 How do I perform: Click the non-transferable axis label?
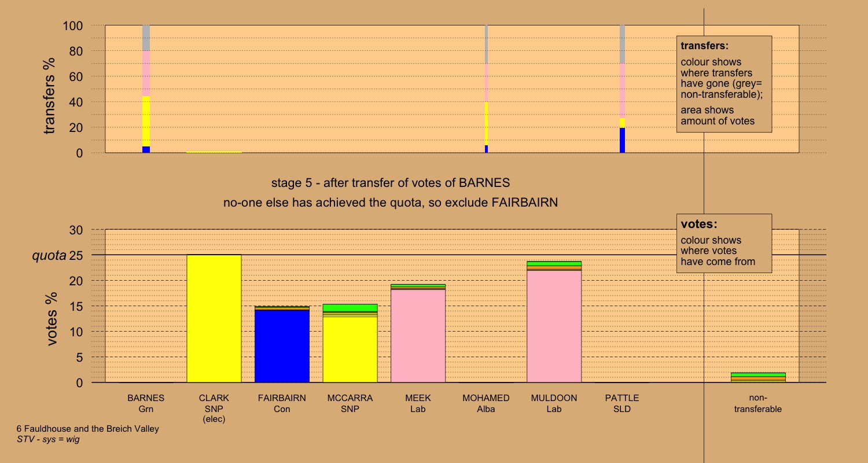(758, 403)
